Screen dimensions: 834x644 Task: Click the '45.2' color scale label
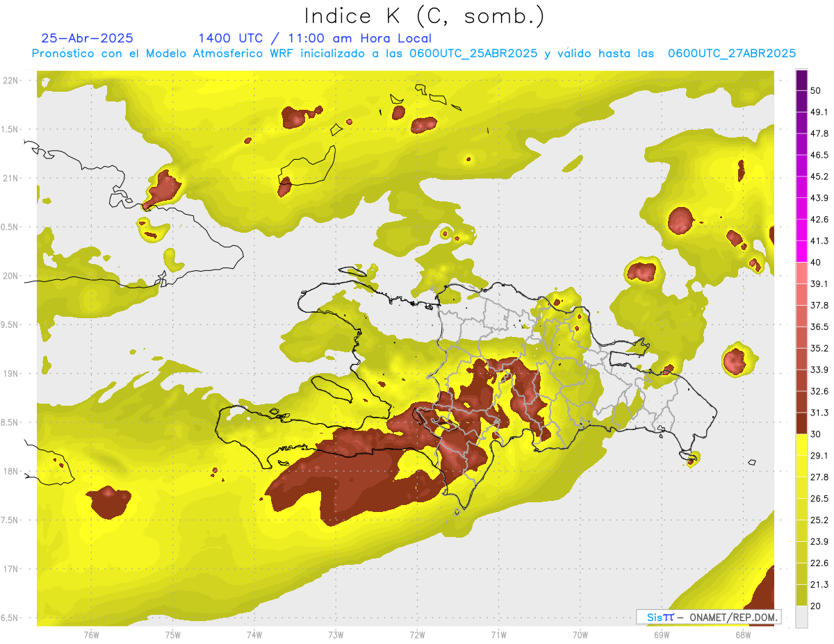819,176
